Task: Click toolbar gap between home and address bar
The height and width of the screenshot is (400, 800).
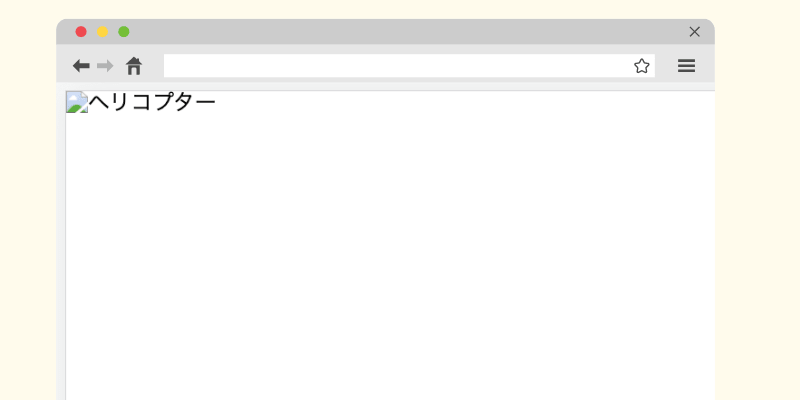Action: 153,66
